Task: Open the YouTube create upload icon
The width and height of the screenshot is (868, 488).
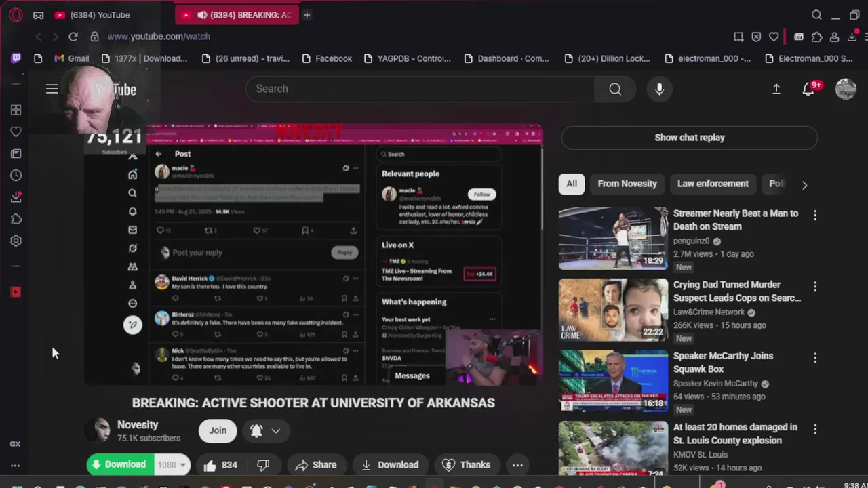Action: [776, 89]
